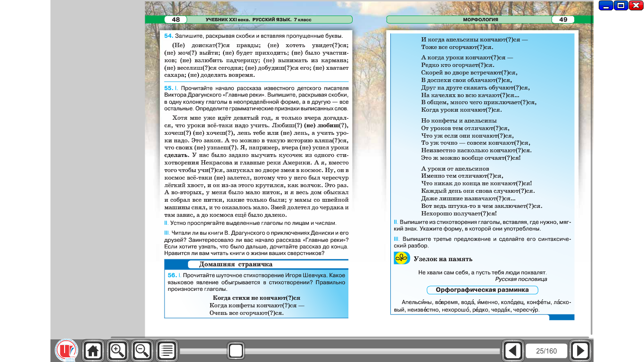Click the zoom out magnifier
This screenshot has height=362, width=644.
pos(142,351)
